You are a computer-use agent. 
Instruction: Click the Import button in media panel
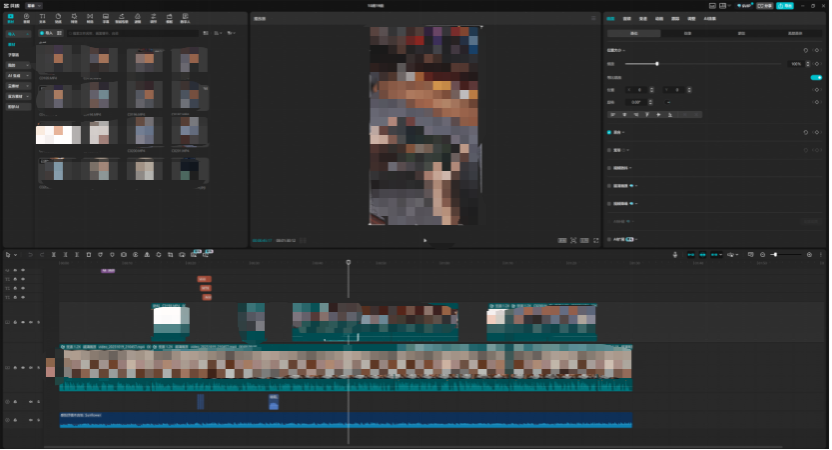(47, 34)
